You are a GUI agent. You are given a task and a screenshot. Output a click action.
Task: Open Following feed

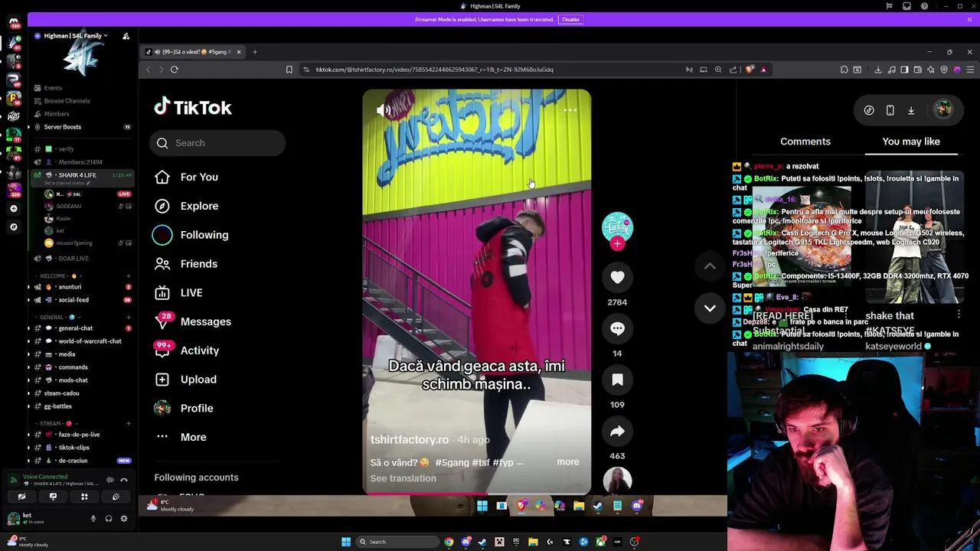pos(204,235)
